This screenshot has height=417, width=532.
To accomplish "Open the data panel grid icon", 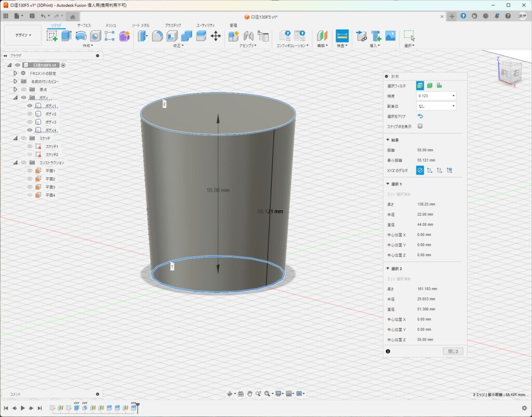I will click(x=6, y=16).
